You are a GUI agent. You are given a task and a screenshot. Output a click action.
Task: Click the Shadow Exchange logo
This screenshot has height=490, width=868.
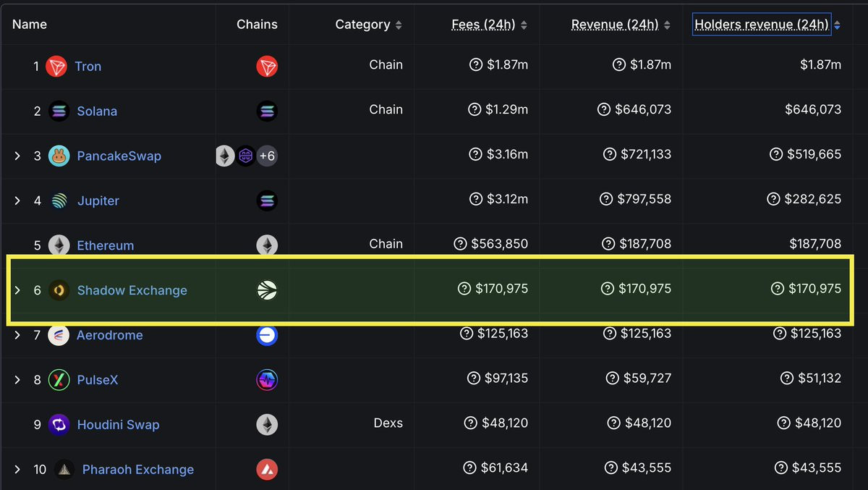59,290
